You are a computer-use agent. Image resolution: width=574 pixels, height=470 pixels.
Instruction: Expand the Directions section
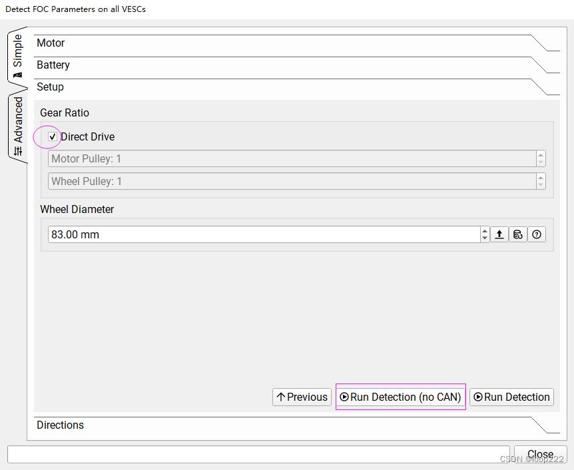[297, 425]
